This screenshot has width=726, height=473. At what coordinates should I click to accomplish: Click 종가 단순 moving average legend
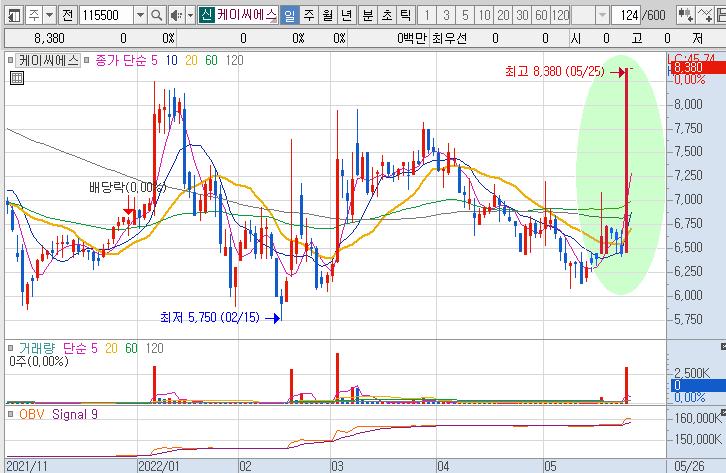pyautogui.click(x=121, y=60)
